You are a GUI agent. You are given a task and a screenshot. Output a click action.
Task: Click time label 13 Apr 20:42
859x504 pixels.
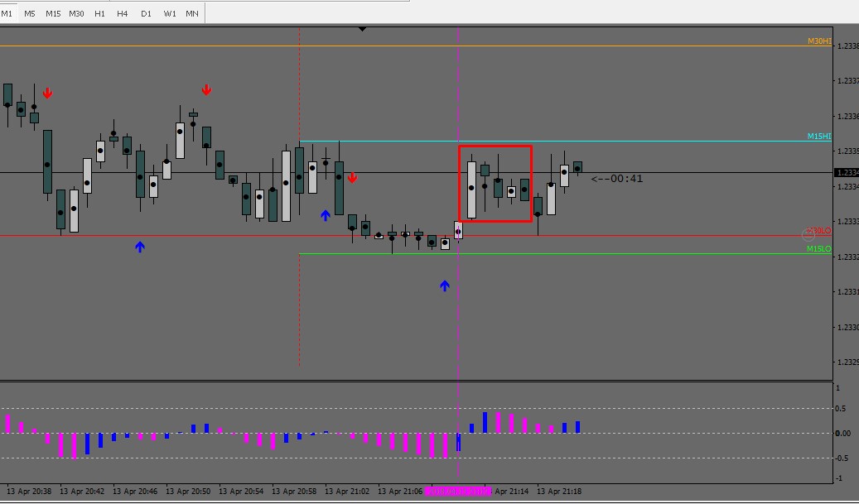point(82,492)
